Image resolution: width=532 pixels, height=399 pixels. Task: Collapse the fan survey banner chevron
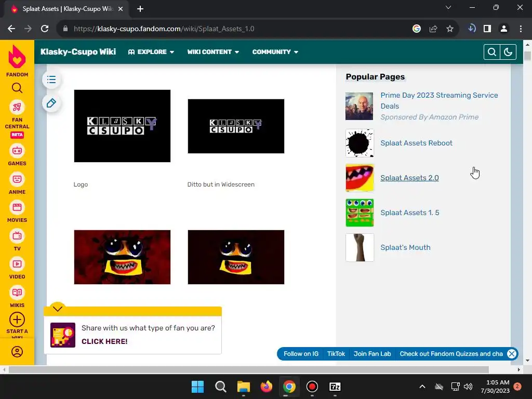tap(58, 309)
